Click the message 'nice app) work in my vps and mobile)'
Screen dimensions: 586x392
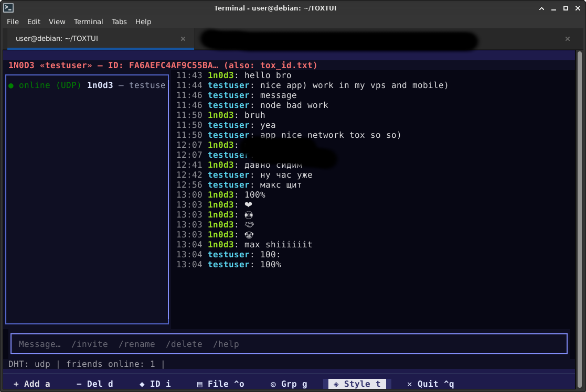(x=354, y=85)
